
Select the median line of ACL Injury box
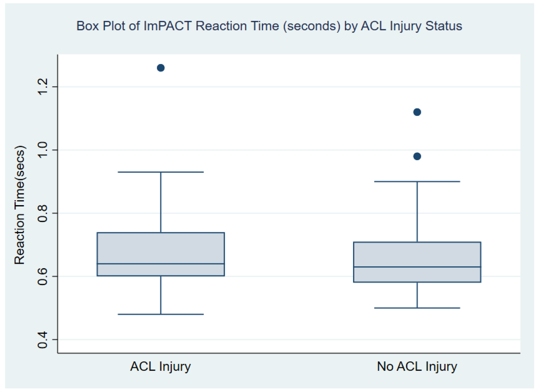coord(161,264)
